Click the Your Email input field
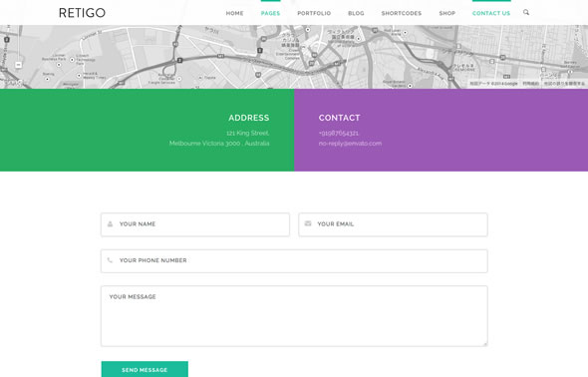588x377 pixels. 393,224
